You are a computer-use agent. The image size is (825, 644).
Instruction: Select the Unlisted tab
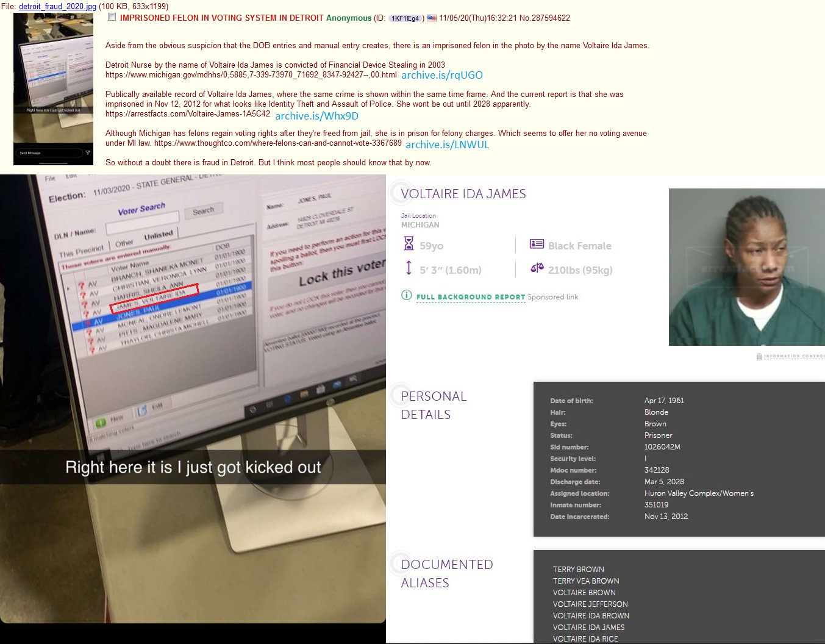coord(159,235)
